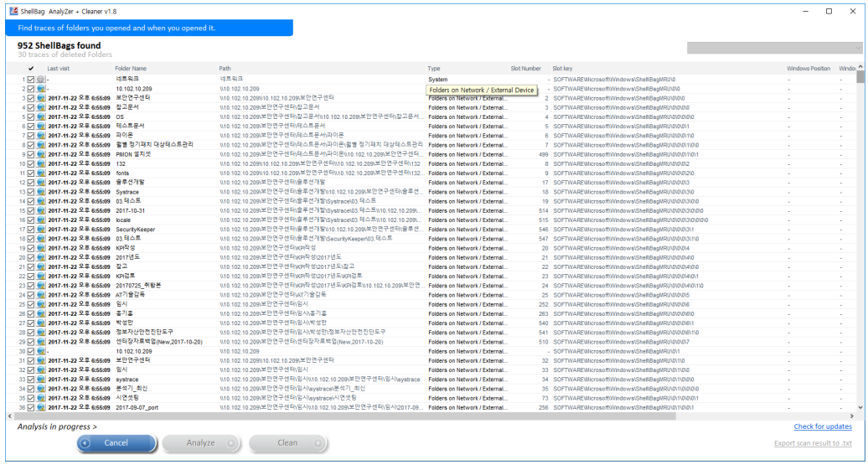Click the network icon for the 테스트문서 row
Image resolution: width=868 pixels, height=465 pixels.
[40, 127]
